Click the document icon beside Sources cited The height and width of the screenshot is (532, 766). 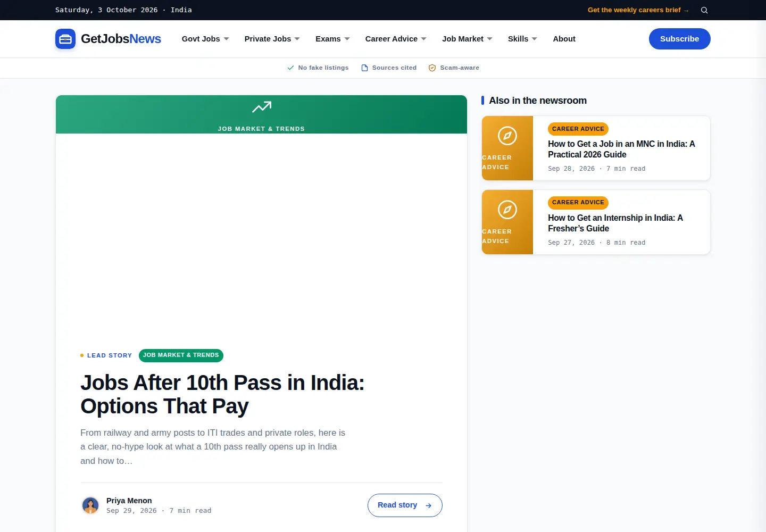click(x=364, y=68)
